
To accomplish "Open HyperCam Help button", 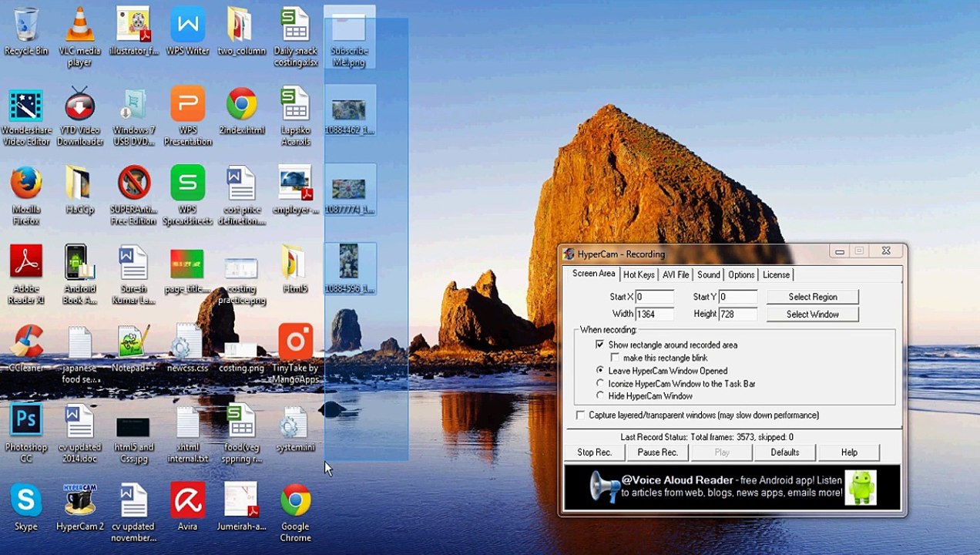I will [848, 452].
